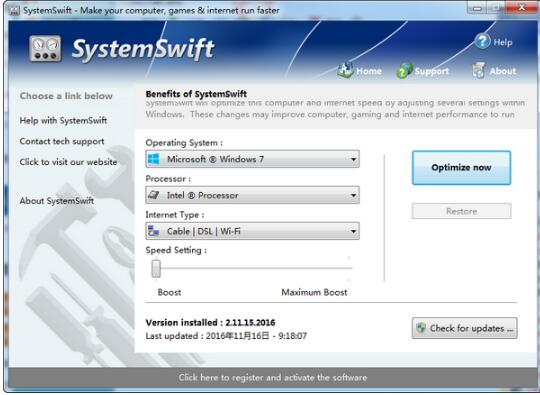
Task: Open Help with SystemSwift link
Action: tap(63, 121)
